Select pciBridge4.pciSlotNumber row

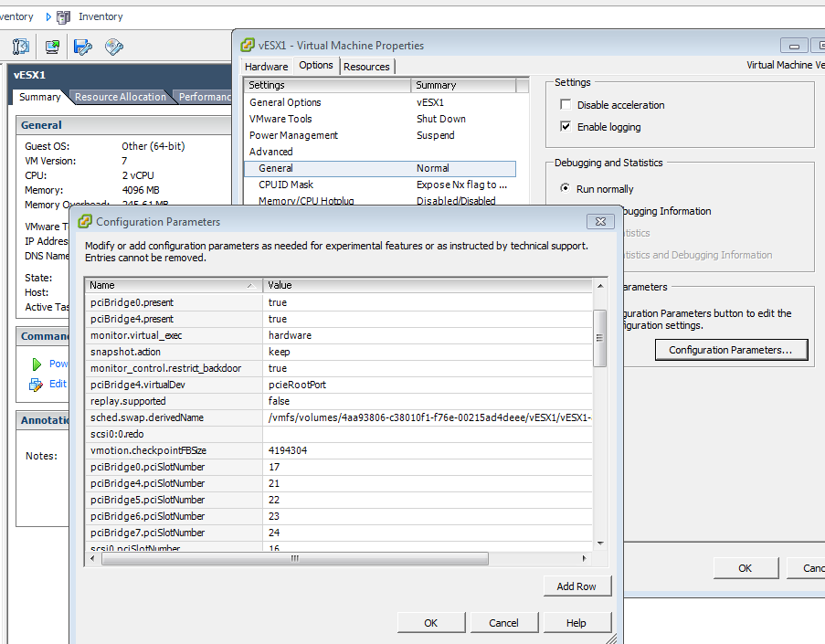(339, 483)
